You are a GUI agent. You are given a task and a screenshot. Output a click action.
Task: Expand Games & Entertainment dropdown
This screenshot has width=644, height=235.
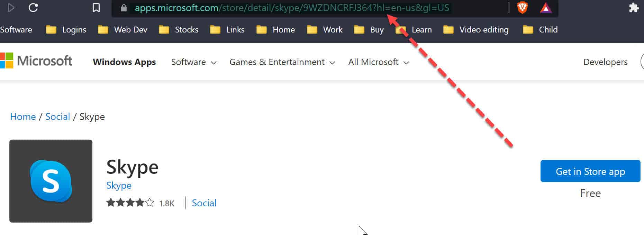pos(282,62)
